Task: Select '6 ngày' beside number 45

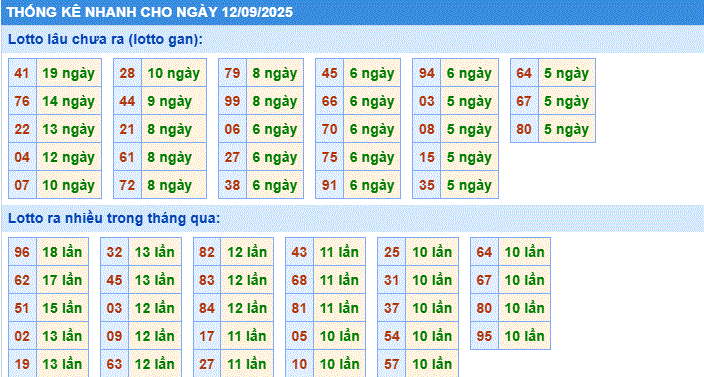Action: 372,73
